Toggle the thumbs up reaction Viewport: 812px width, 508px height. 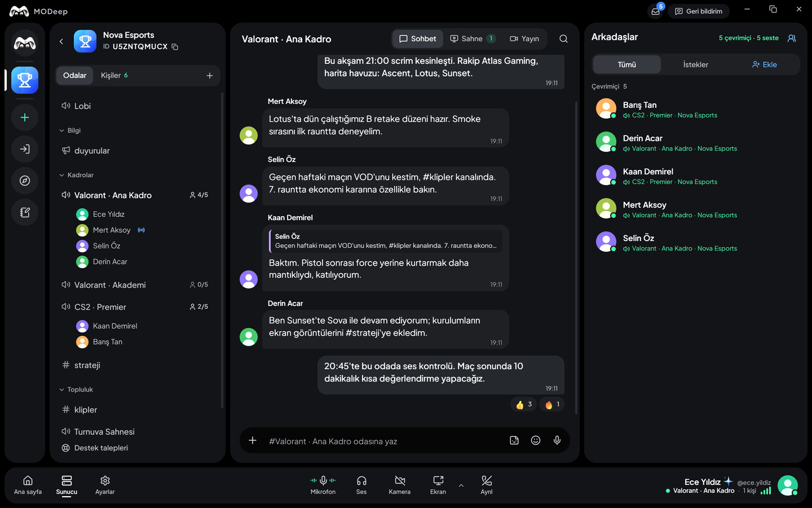coord(524,405)
